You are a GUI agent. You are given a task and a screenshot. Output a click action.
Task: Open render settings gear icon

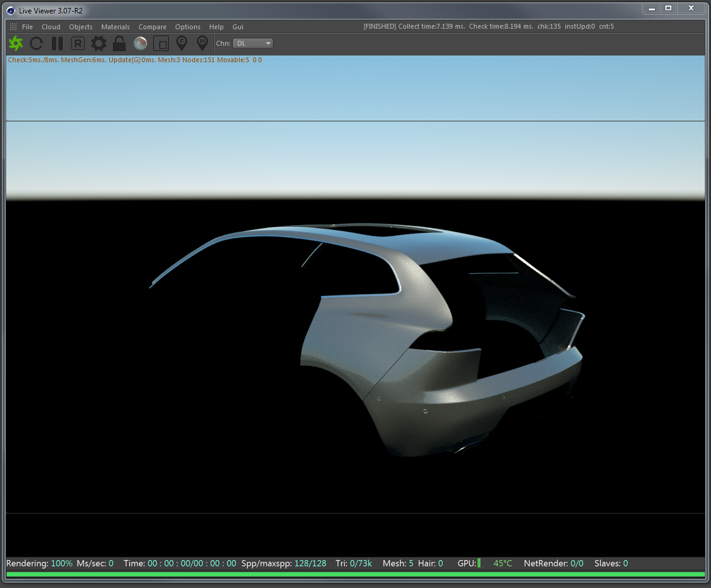(x=99, y=43)
